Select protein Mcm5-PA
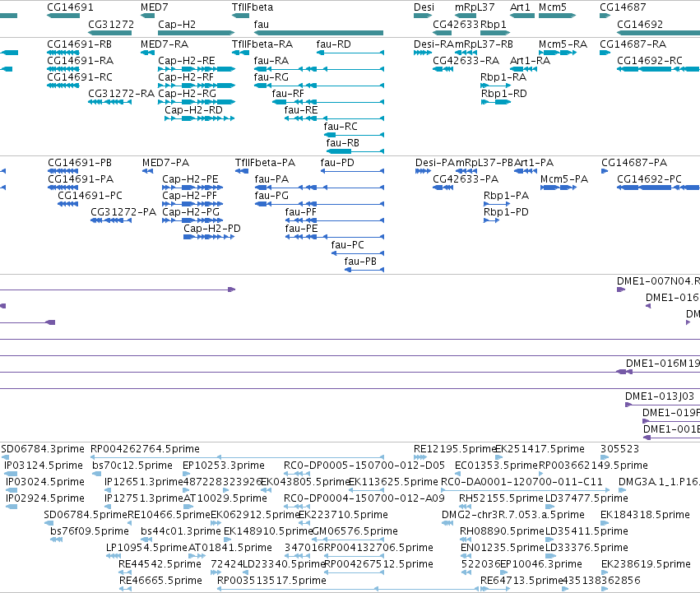Viewport: 700px width, 593px height. pyautogui.click(x=558, y=188)
